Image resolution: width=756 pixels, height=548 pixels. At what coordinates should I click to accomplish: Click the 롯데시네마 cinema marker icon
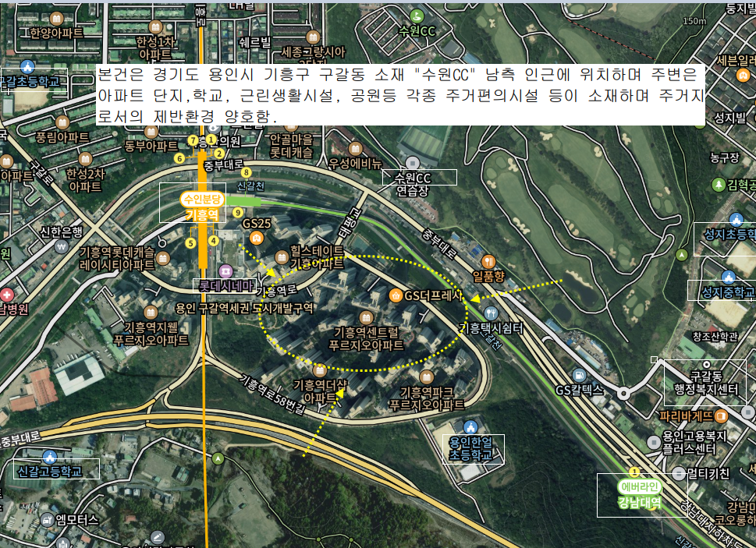pos(225,270)
